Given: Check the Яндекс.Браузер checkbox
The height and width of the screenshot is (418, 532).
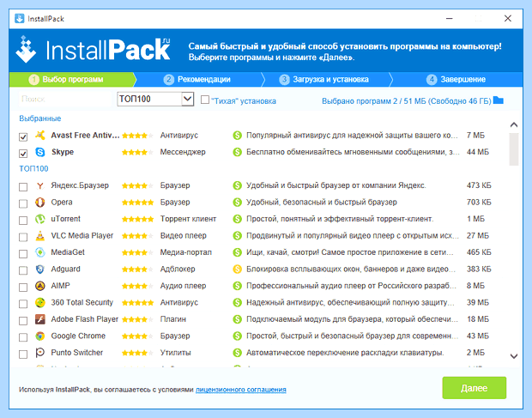Looking at the screenshot, I should (23, 187).
